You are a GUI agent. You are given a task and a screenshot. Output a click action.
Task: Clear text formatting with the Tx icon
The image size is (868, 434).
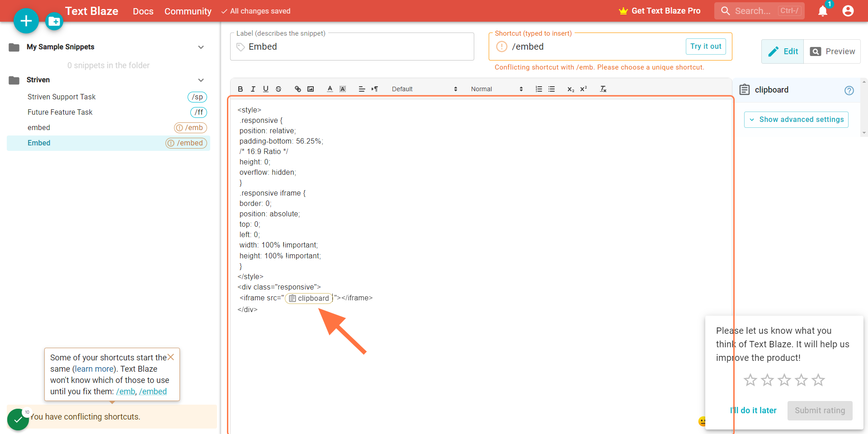click(603, 89)
